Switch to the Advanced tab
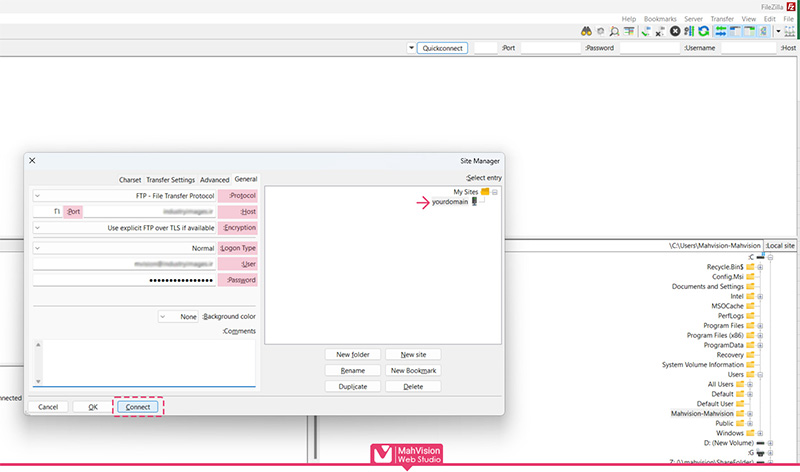800x472 pixels. pos(214,179)
